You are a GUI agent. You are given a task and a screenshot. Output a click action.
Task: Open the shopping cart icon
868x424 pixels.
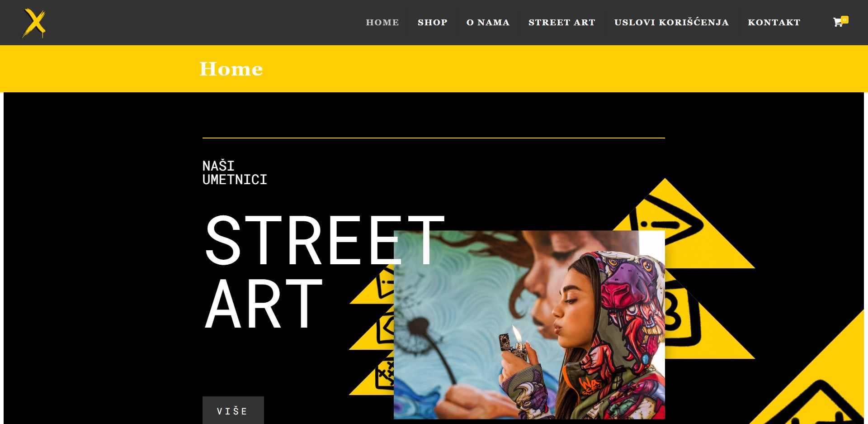click(838, 23)
